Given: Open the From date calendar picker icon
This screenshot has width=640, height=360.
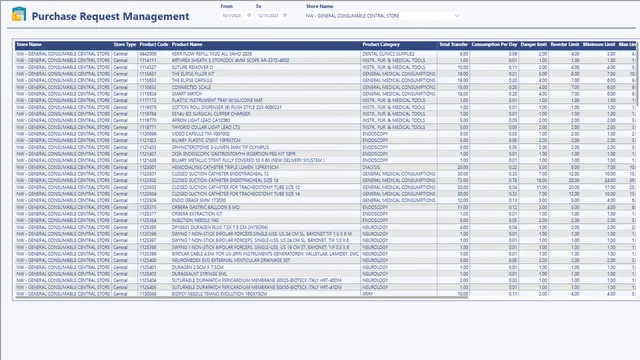Looking at the screenshot, I should click(x=249, y=15).
